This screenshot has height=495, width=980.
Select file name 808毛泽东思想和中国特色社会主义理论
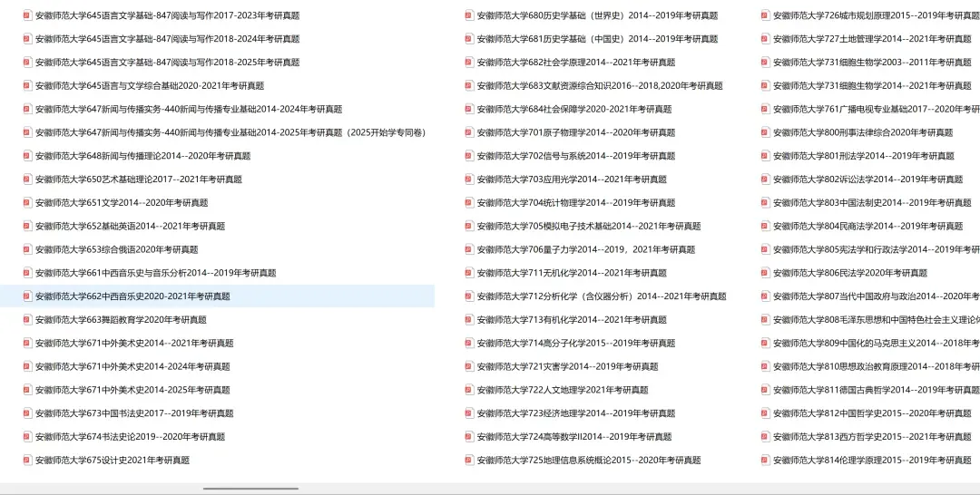coord(877,320)
